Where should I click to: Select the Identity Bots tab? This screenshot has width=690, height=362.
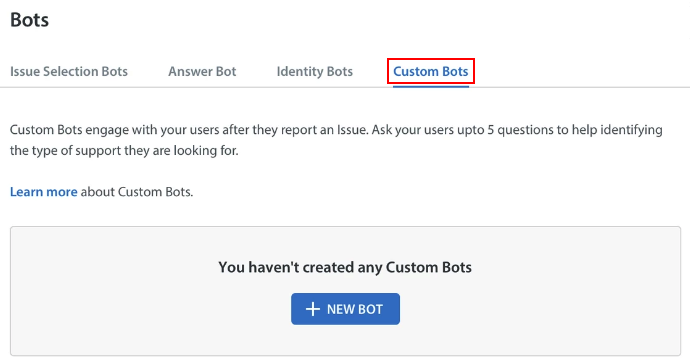coord(315,71)
